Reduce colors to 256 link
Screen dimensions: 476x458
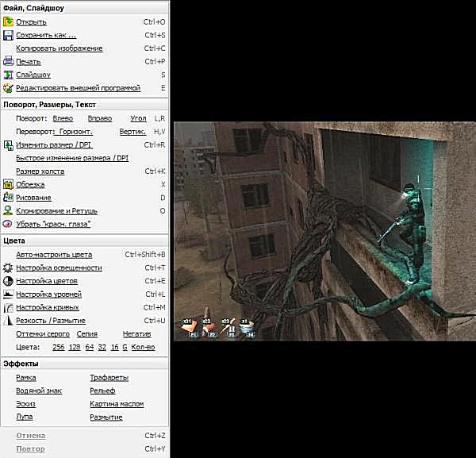tap(58, 347)
